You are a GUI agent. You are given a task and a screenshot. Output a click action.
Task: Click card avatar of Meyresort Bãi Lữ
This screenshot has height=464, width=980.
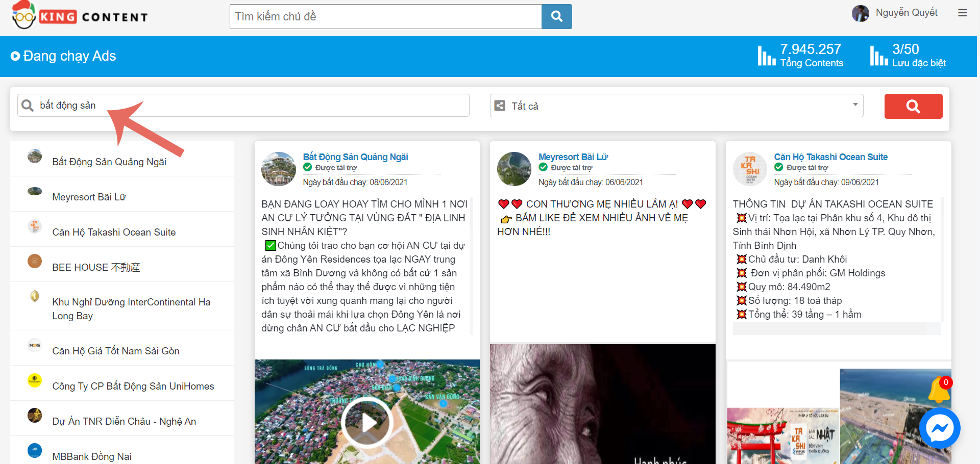click(514, 169)
